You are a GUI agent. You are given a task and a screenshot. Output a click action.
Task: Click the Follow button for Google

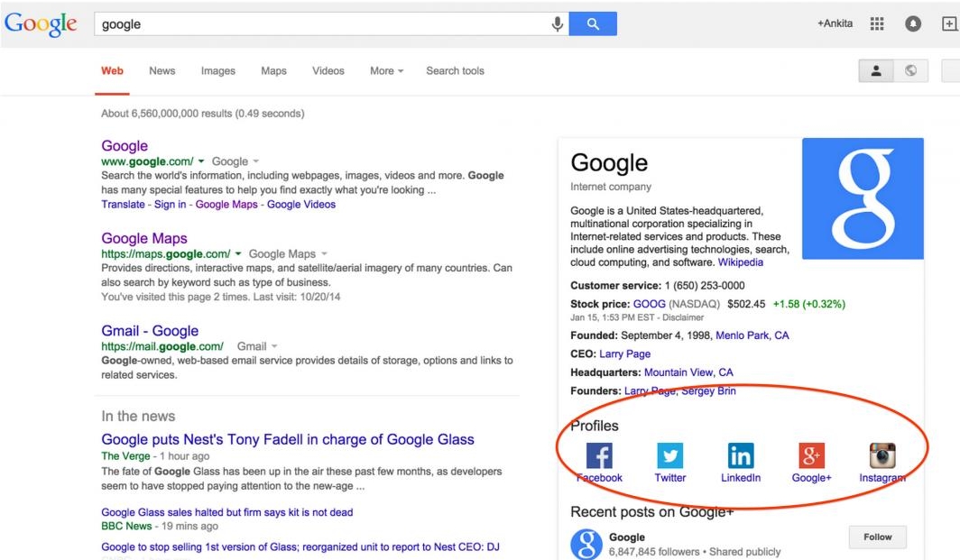[x=876, y=537]
